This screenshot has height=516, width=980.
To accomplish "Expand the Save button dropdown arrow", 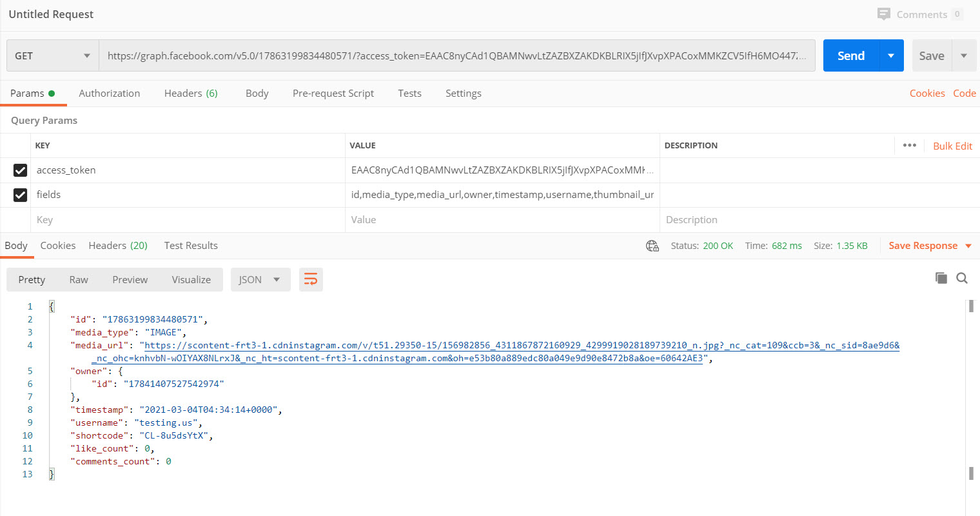I will click(x=964, y=55).
